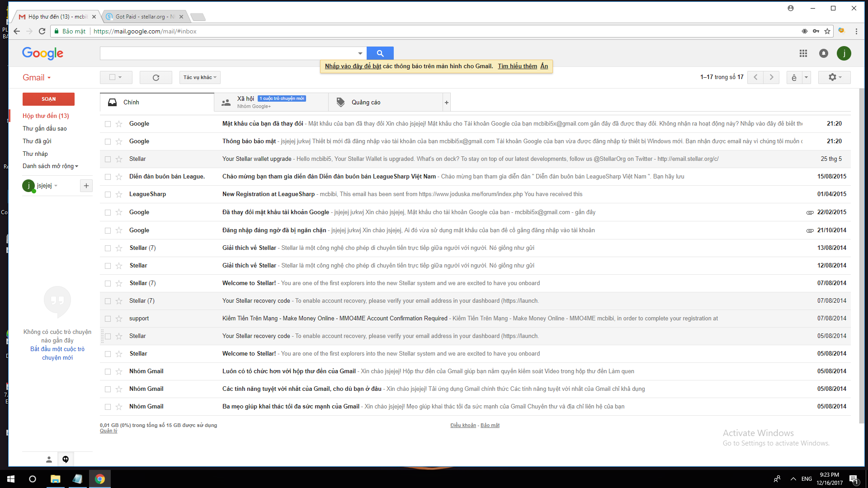This screenshot has height=488, width=868.
Task: Click 'Tìm hiểu thêm' notification link
Action: pyautogui.click(x=517, y=66)
